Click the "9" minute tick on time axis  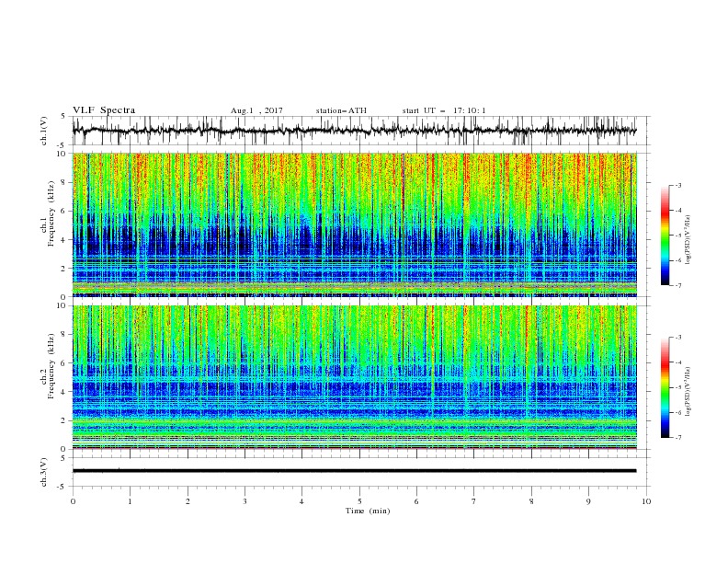tap(588, 501)
